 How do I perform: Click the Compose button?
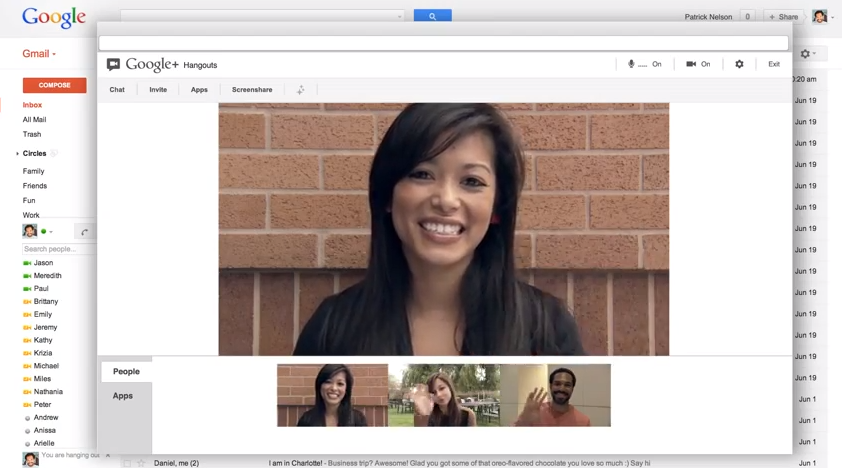54,85
